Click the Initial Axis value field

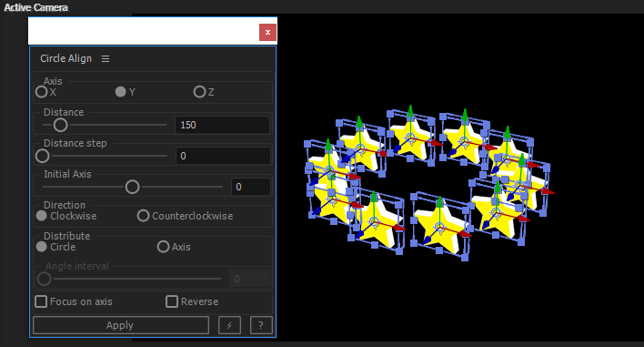coord(250,187)
